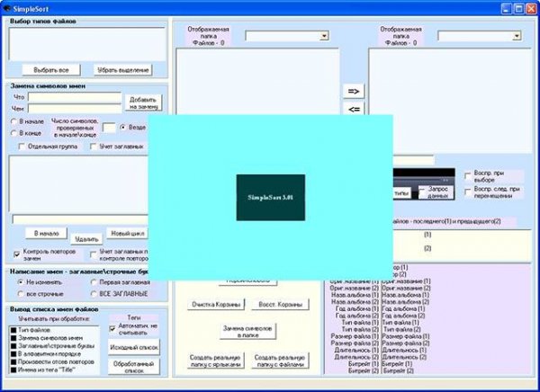Click the "Обработанный список" button
Screen dimensions: 540x392
134,367
